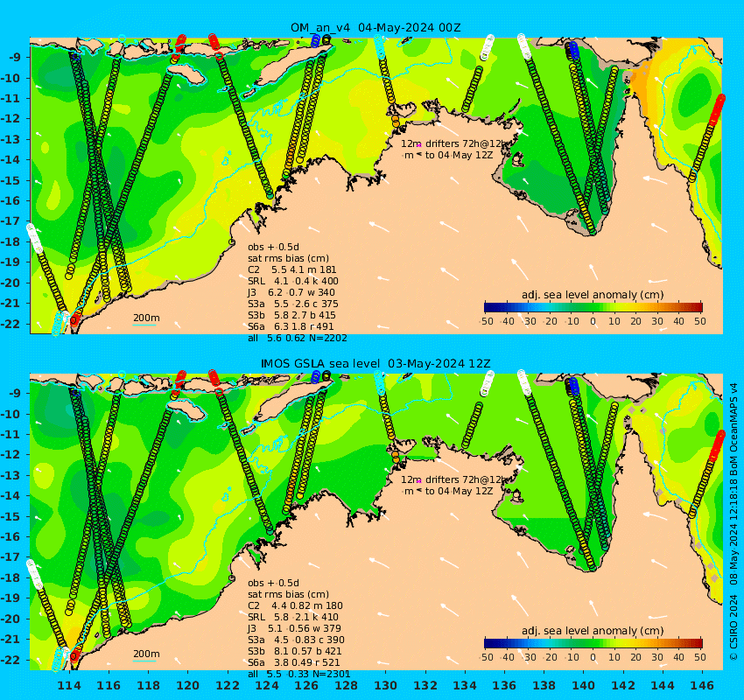Viewport: 744px width, 700px height.
Task: Click 'sat rms bias (cm)' header in OM_an_v4 panel
Action: tap(288, 258)
